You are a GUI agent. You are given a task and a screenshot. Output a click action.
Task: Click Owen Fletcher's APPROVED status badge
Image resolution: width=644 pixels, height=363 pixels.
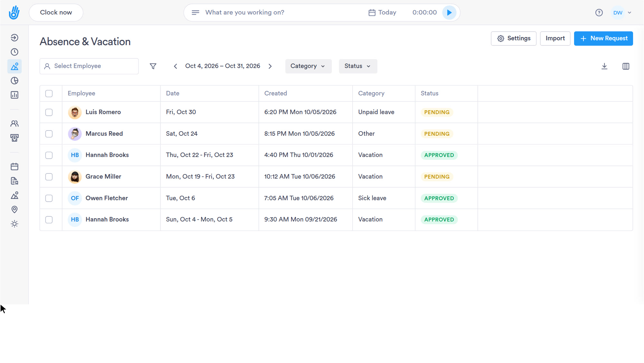(x=439, y=198)
